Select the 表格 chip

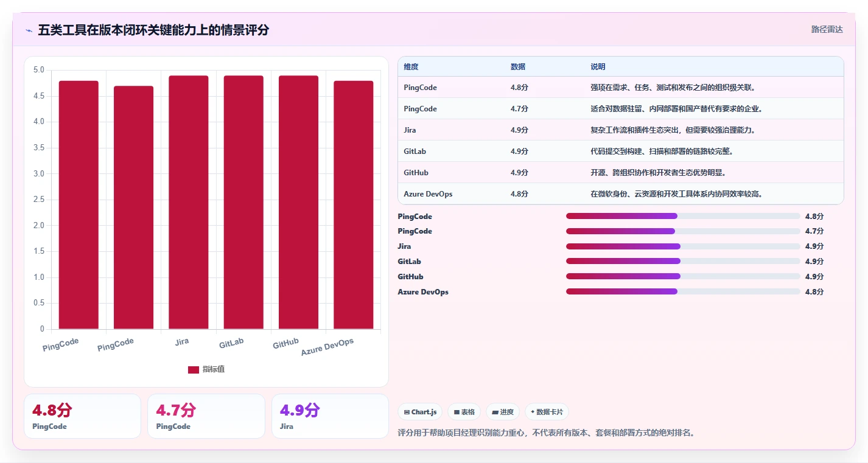[464, 412]
